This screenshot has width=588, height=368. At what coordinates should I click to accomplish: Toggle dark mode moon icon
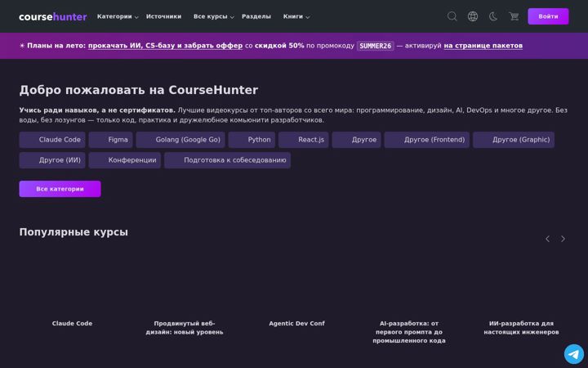click(x=493, y=16)
